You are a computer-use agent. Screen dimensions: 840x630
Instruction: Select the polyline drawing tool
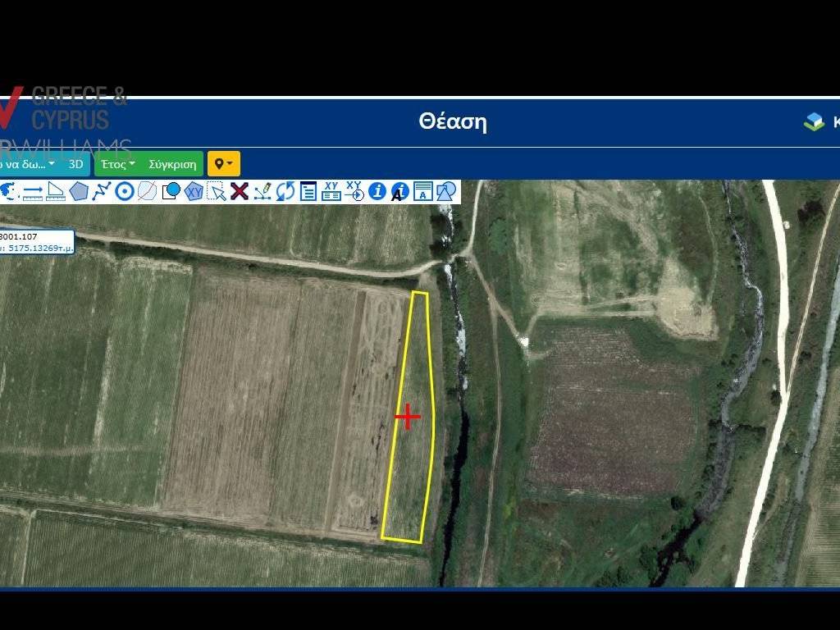pos(102,192)
